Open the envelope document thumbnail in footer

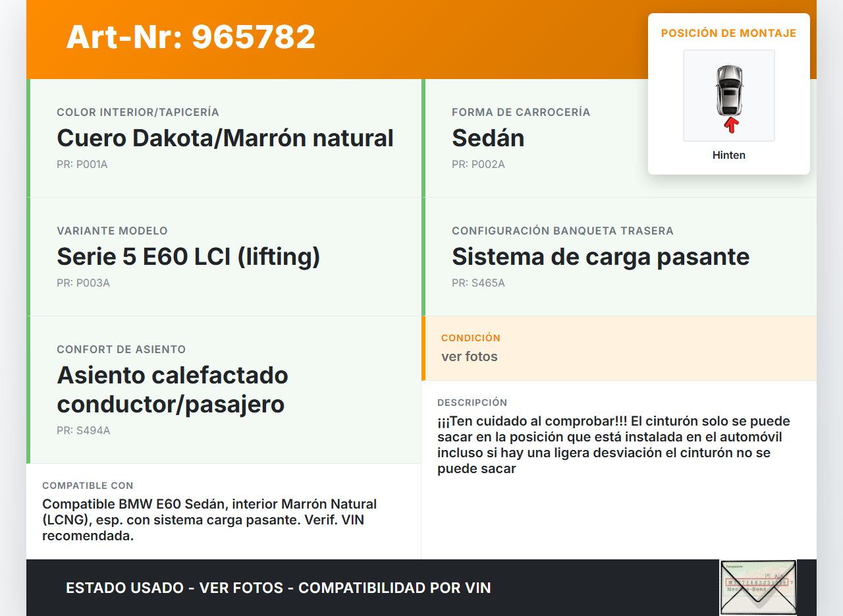coord(758,588)
